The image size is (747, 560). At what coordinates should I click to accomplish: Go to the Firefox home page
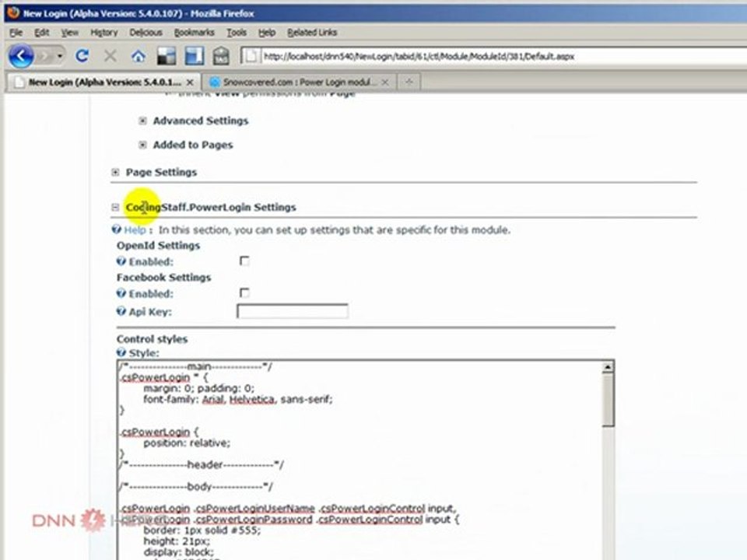pyautogui.click(x=139, y=57)
